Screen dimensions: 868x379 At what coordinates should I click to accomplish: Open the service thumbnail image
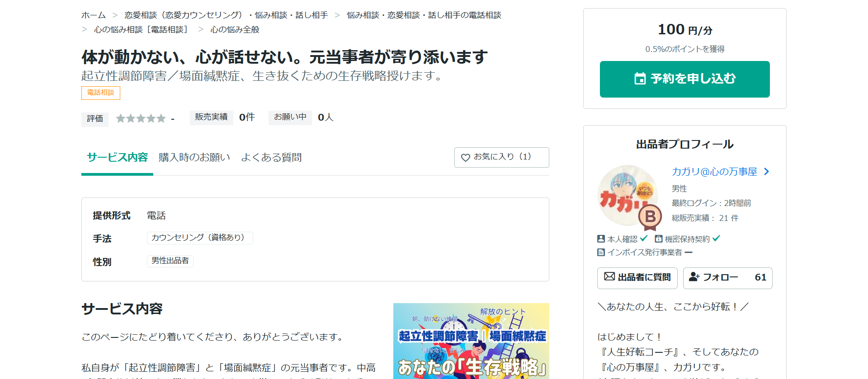coord(471,341)
